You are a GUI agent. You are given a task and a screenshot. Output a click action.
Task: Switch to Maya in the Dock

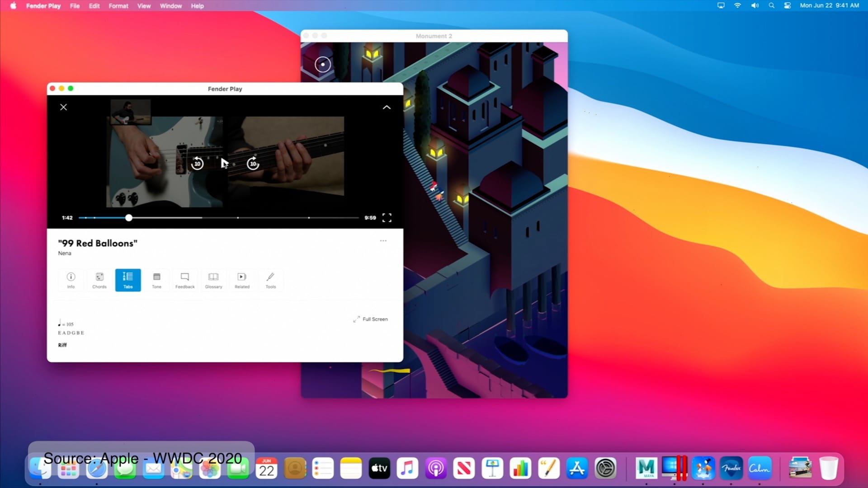[646, 468]
